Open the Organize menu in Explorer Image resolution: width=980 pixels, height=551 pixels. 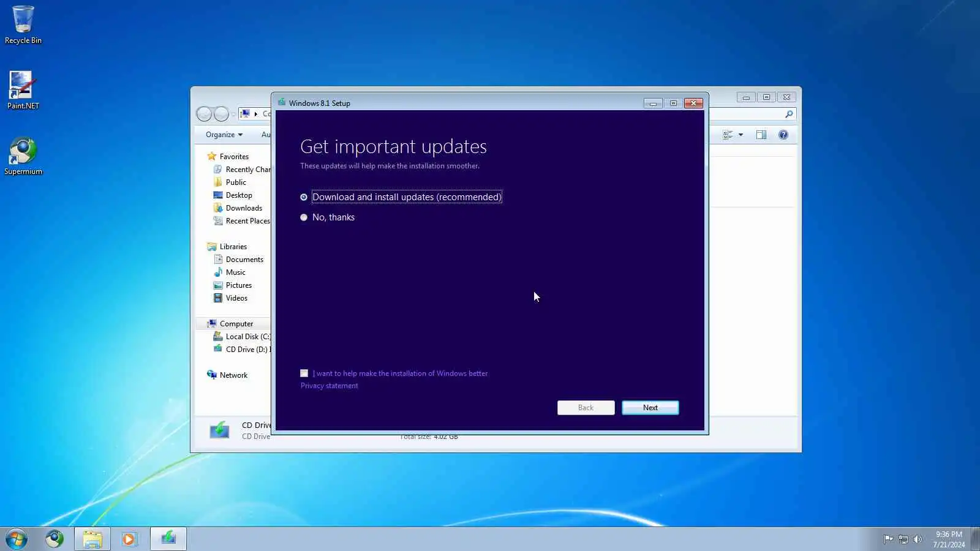tap(224, 135)
